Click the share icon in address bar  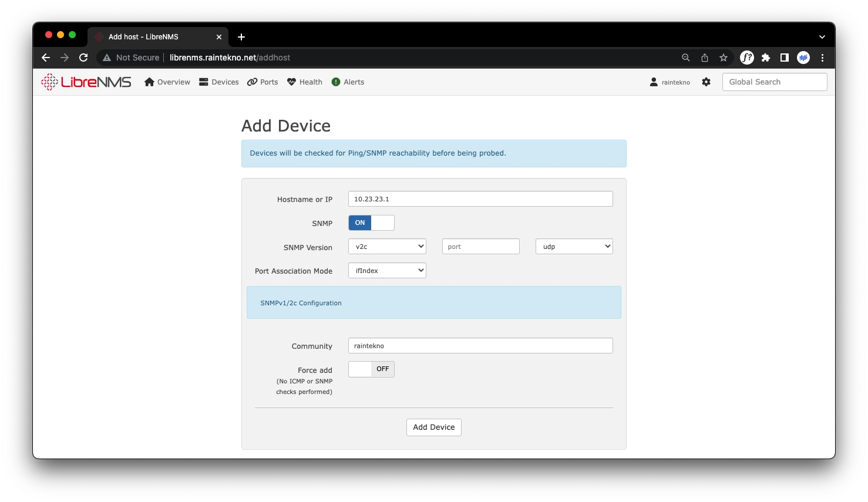pos(705,58)
